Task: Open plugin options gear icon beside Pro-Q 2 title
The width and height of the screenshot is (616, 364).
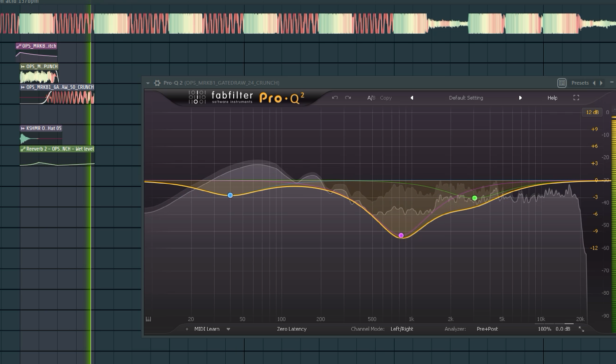Action: (x=157, y=83)
